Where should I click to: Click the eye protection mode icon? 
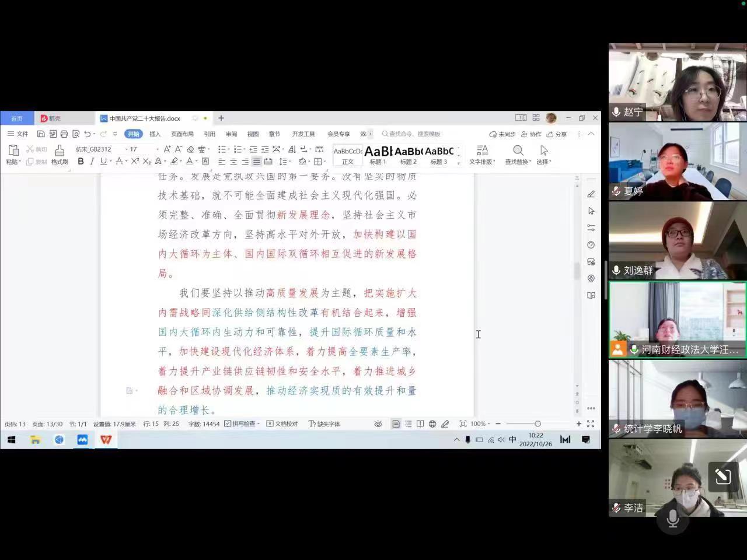[378, 424]
